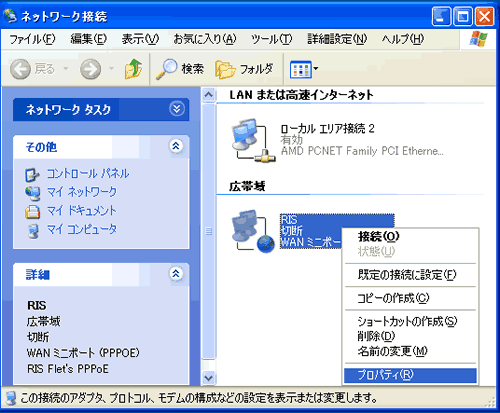Open the 詳細設定 menu
500x413 pixels.
click(337, 39)
